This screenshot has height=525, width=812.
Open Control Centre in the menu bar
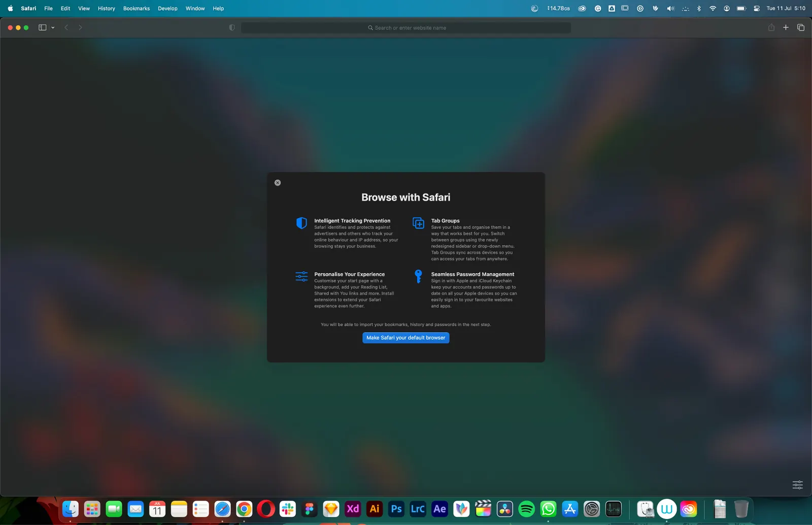tap(757, 8)
